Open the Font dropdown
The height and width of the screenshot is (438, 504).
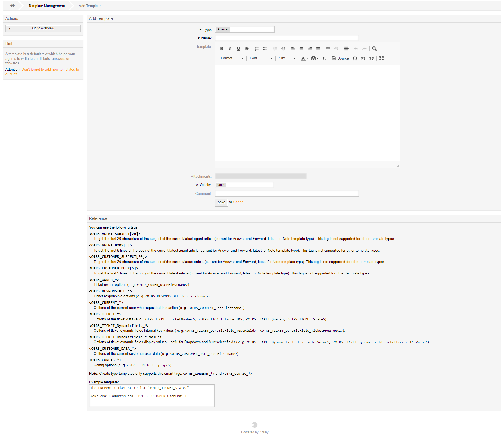tap(261, 58)
